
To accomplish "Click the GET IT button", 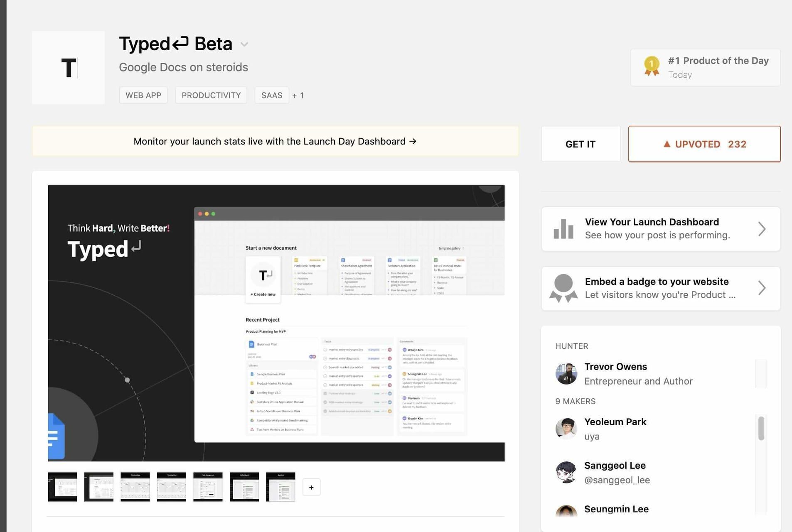I will coord(580,144).
